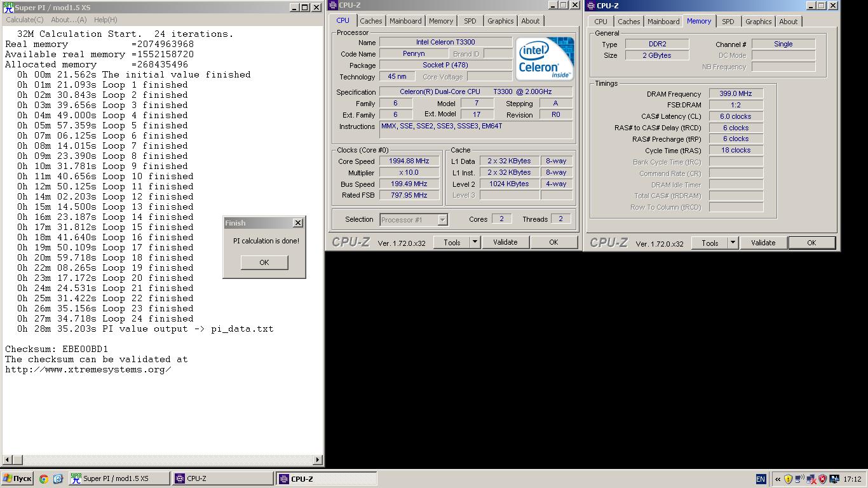
Task: Click the monitor display tray icon
Action: (x=834, y=479)
